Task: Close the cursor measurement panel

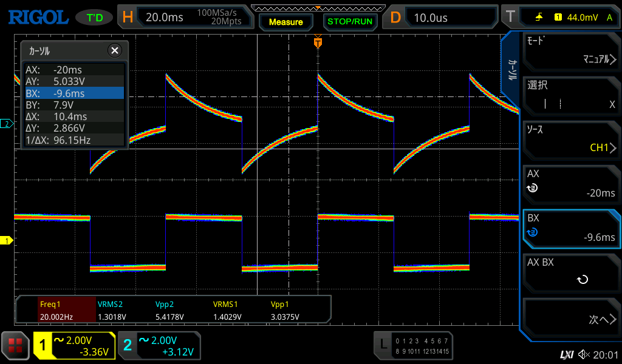Action: click(114, 50)
